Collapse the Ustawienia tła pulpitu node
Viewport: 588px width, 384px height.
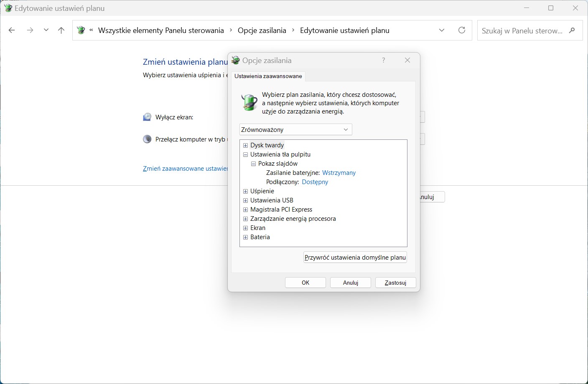(246, 154)
